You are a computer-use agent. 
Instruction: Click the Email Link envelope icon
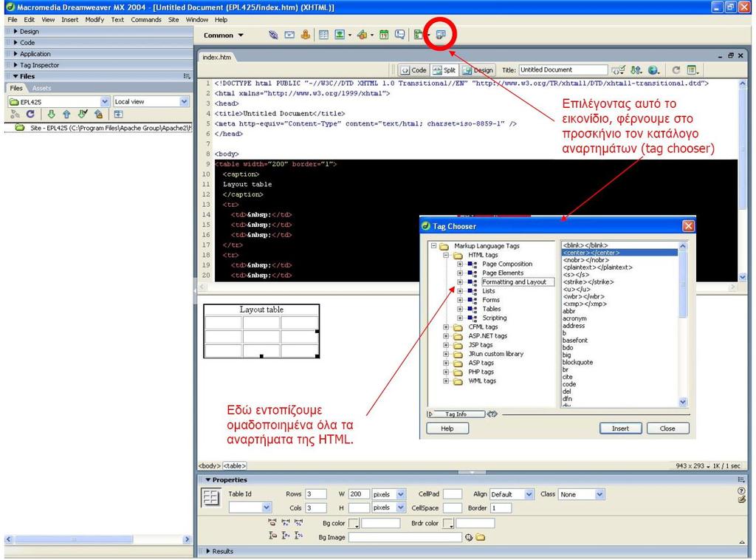tap(289, 35)
